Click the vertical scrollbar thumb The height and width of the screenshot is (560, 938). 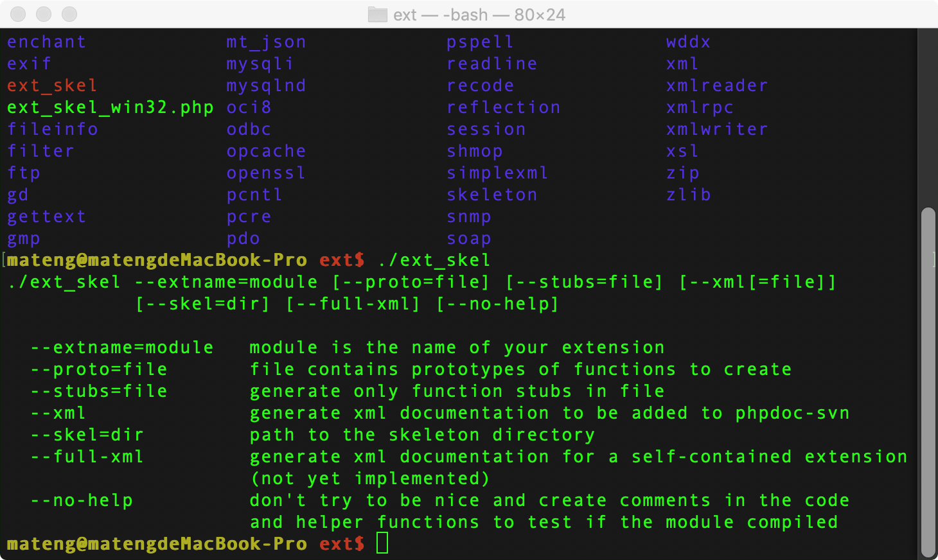click(x=928, y=381)
